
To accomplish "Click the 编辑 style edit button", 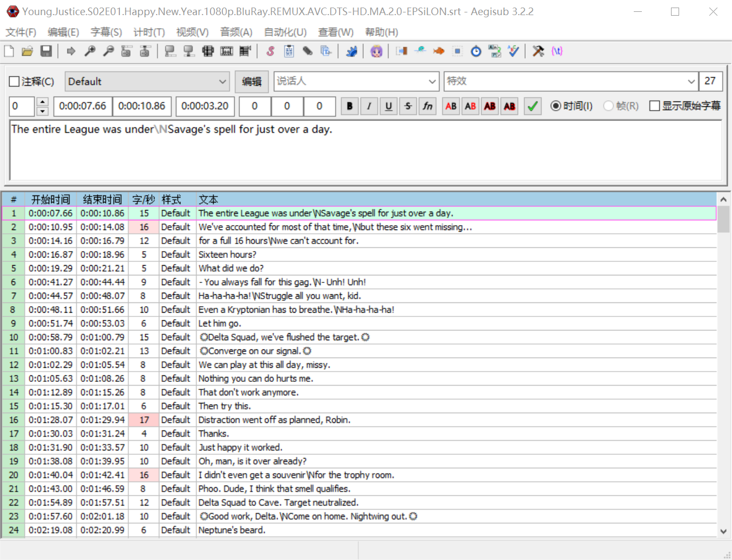I will [252, 82].
